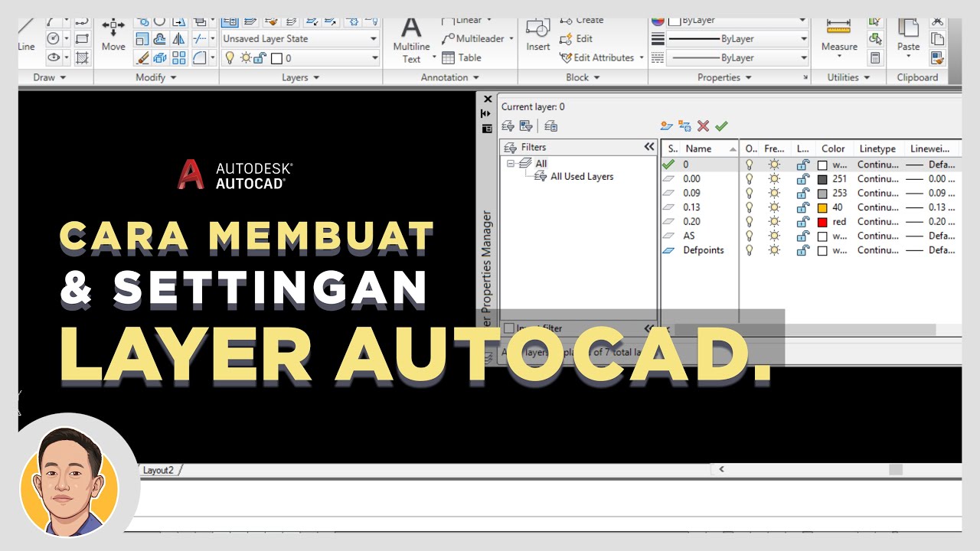Click New Group Filter icon
The width and height of the screenshot is (980, 551).
click(526, 126)
